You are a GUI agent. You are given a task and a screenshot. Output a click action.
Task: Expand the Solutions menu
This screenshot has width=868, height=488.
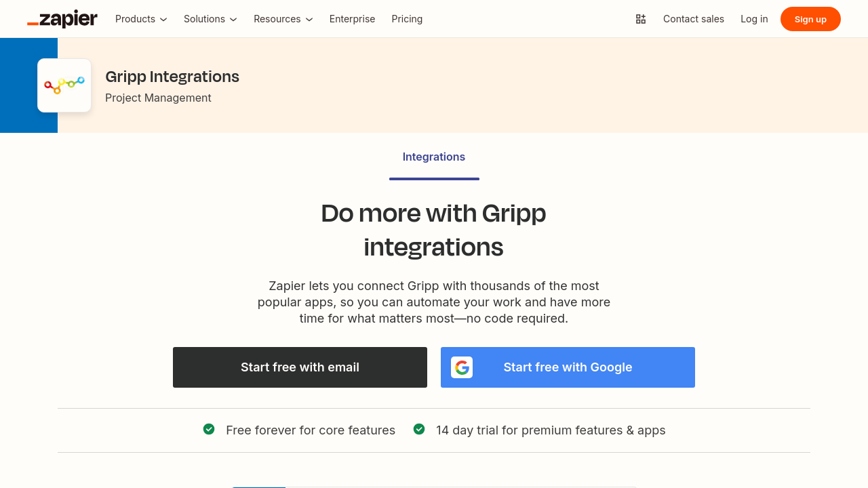(210, 19)
